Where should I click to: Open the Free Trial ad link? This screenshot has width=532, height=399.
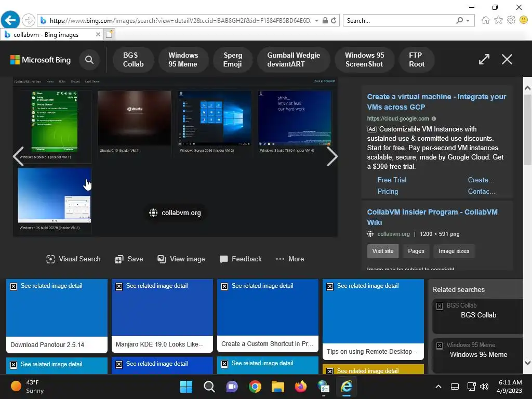(x=392, y=180)
